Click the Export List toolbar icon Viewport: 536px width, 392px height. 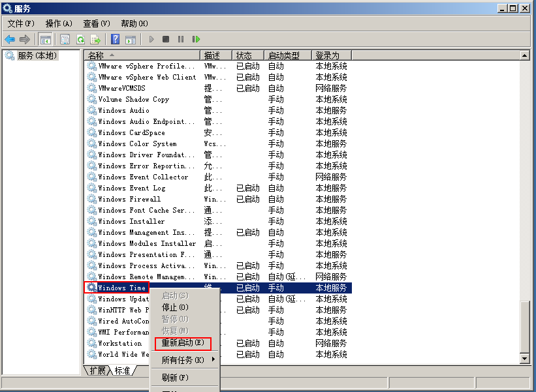click(x=95, y=40)
